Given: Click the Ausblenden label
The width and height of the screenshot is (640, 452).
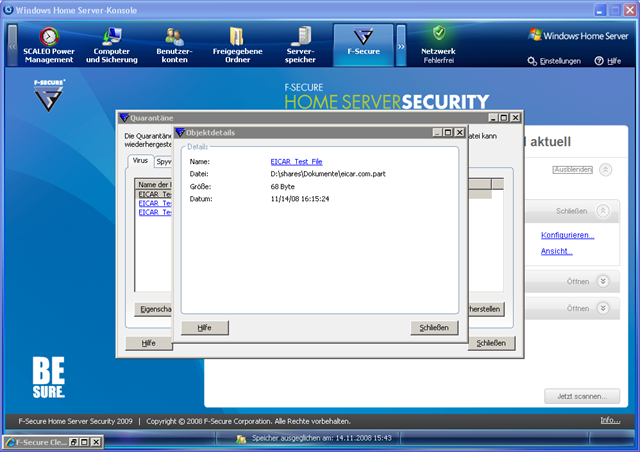Looking at the screenshot, I should (x=572, y=169).
